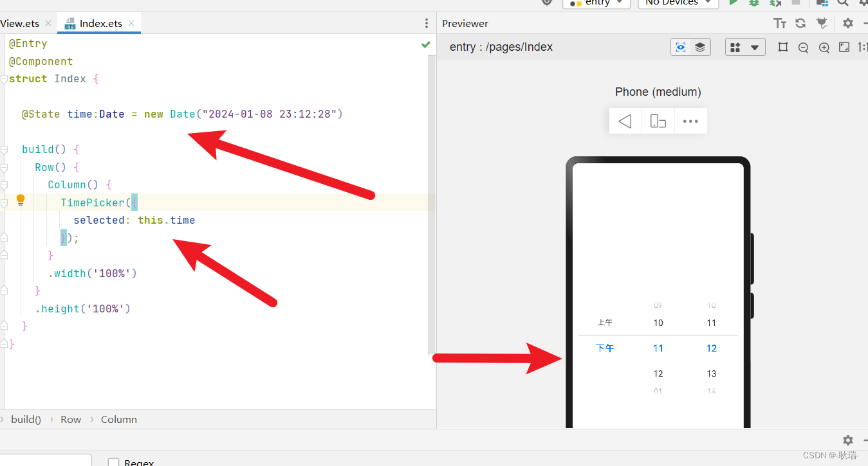Image resolution: width=868 pixels, height=466 pixels.
Task: Pick faded 14 in the time picker
Action: tap(711, 391)
